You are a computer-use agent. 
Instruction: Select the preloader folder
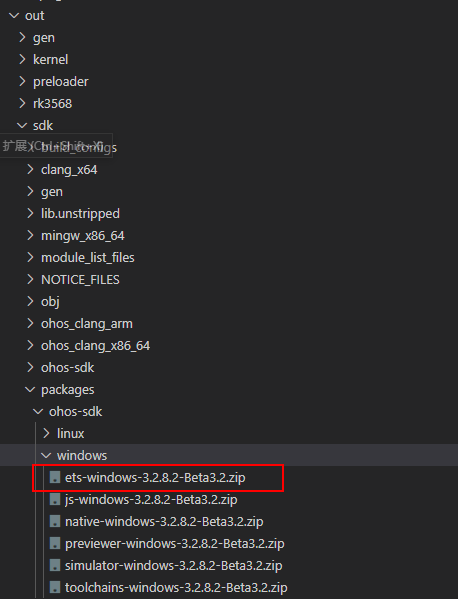[x=60, y=82]
